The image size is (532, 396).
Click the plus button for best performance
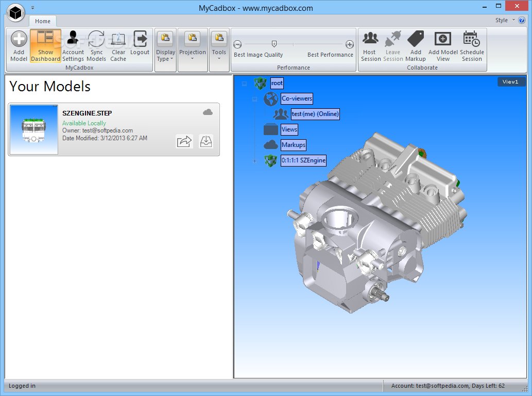pyautogui.click(x=350, y=44)
